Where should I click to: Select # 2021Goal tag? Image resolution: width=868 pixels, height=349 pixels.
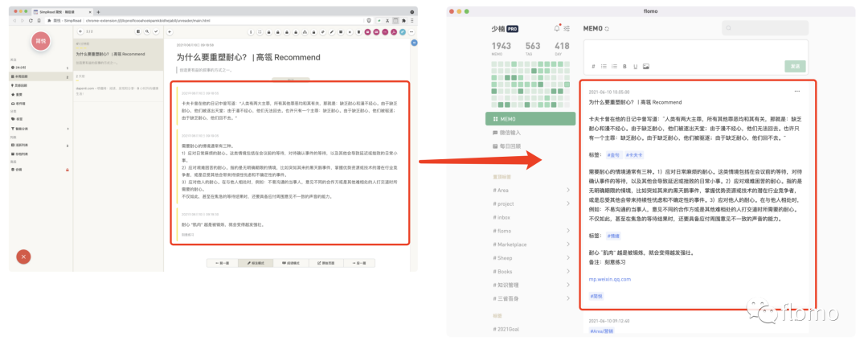click(x=506, y=329)
